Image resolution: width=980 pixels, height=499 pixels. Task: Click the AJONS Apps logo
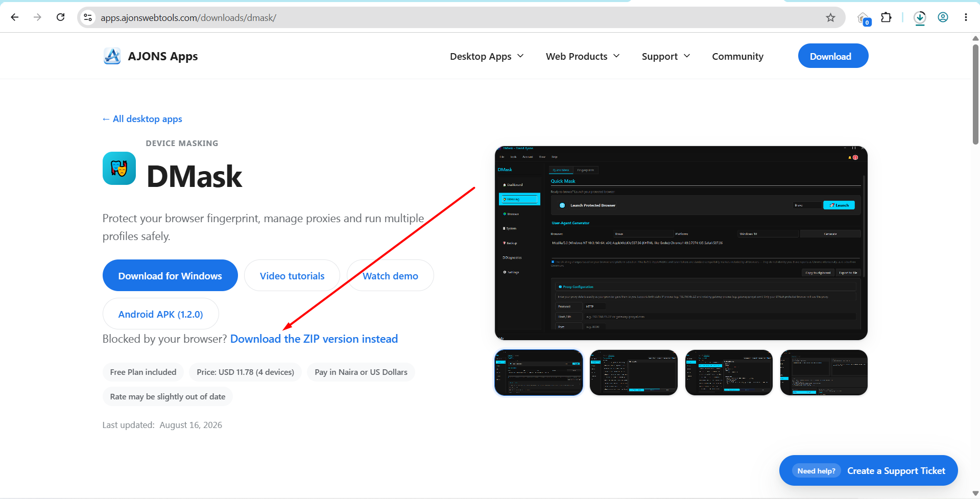[112, 56]
